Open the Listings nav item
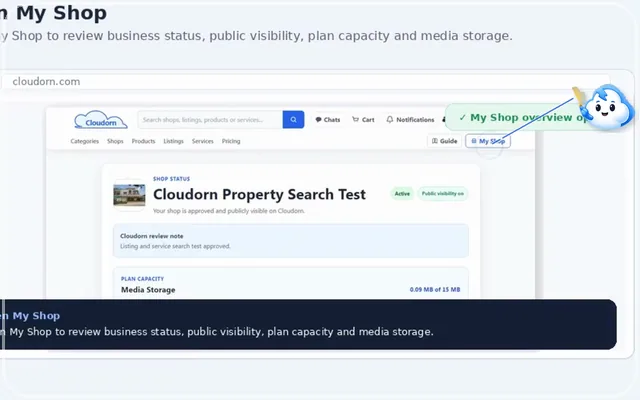 coord(173,141)
